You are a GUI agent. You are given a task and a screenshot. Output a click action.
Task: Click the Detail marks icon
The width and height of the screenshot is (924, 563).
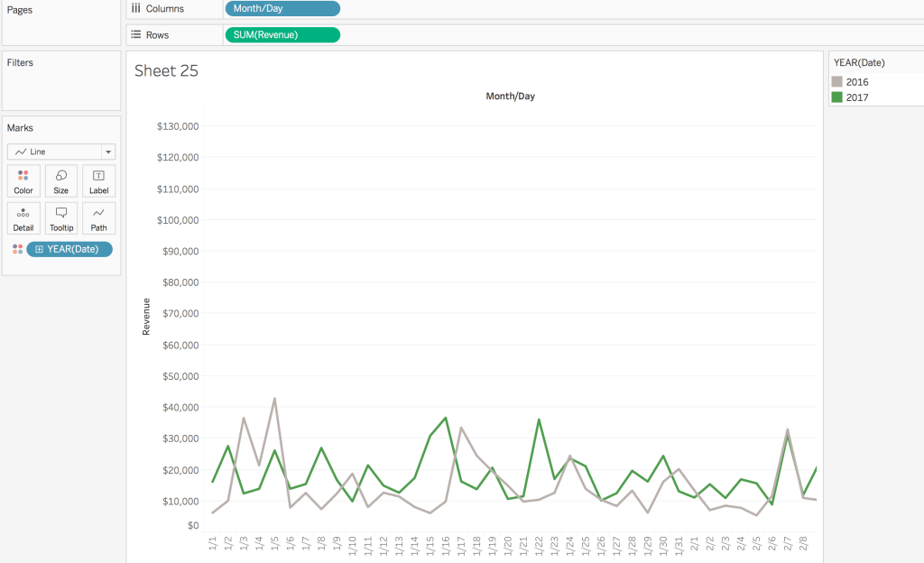click(23, 217)
